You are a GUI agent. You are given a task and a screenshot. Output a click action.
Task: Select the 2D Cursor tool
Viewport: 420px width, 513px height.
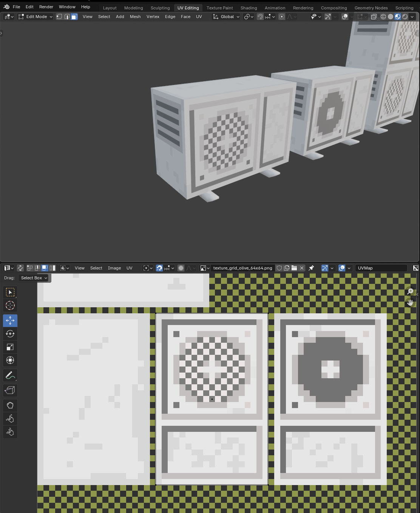click(10, 306)
